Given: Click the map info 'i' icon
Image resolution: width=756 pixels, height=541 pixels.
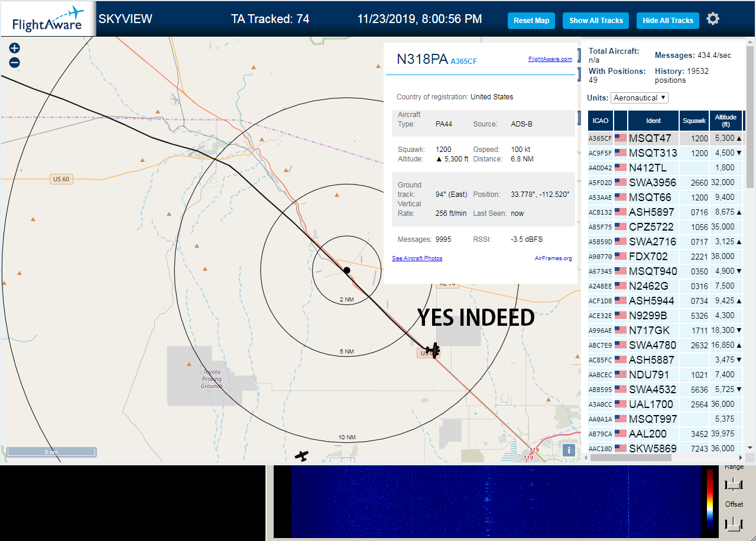Looking at the screenshot, I should [x=569, y=450].
